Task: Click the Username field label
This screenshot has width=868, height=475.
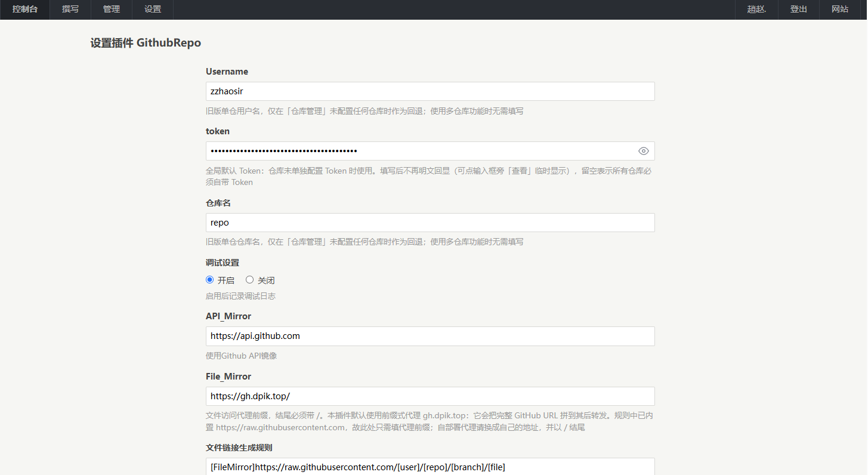Action: point(227,72)
